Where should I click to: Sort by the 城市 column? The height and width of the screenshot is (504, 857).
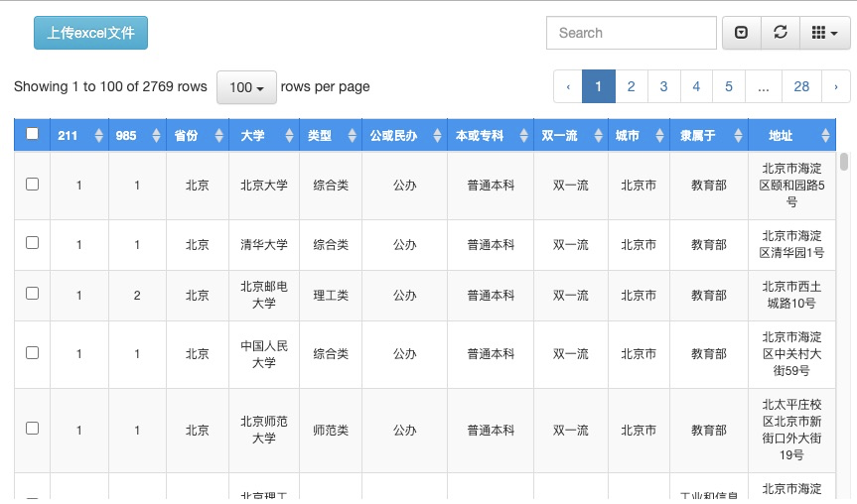point(639,135)
